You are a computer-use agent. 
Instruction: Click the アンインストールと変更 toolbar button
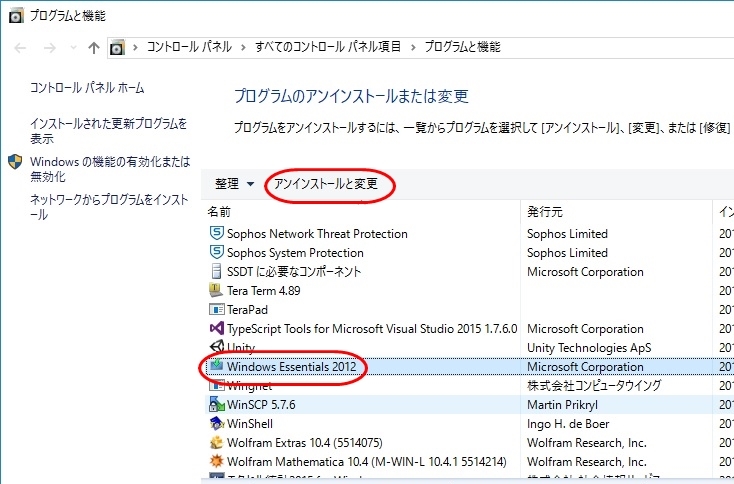point(325,184)
